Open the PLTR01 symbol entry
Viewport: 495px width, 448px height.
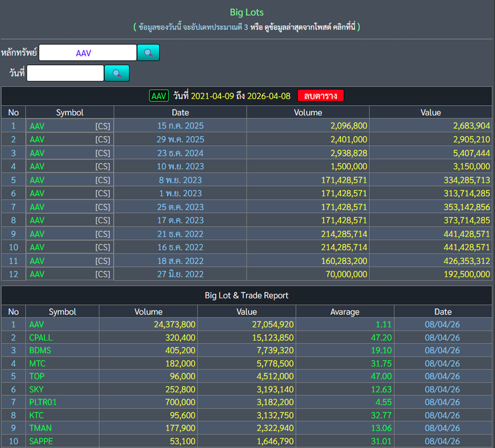tap(43, 402)
